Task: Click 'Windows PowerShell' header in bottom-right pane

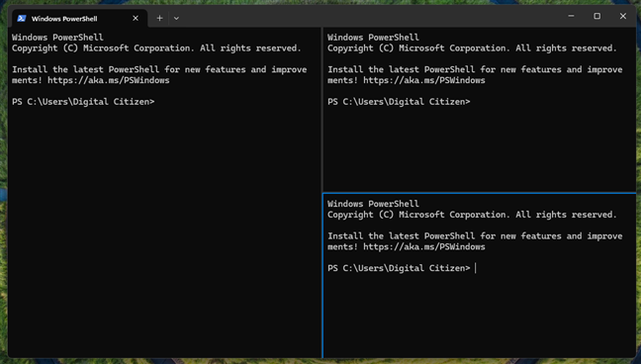Action: pyautogui.click(x=373, y=204)
